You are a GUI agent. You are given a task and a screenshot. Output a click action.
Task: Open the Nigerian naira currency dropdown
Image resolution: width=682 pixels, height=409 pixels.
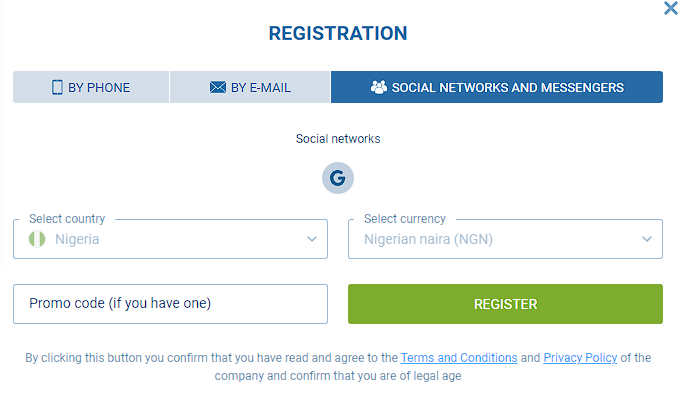tap(505, 240)
